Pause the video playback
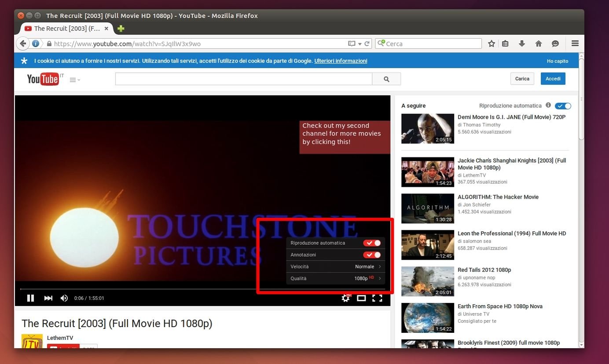Screen dimensions: 609x364 tap(30, 298)
